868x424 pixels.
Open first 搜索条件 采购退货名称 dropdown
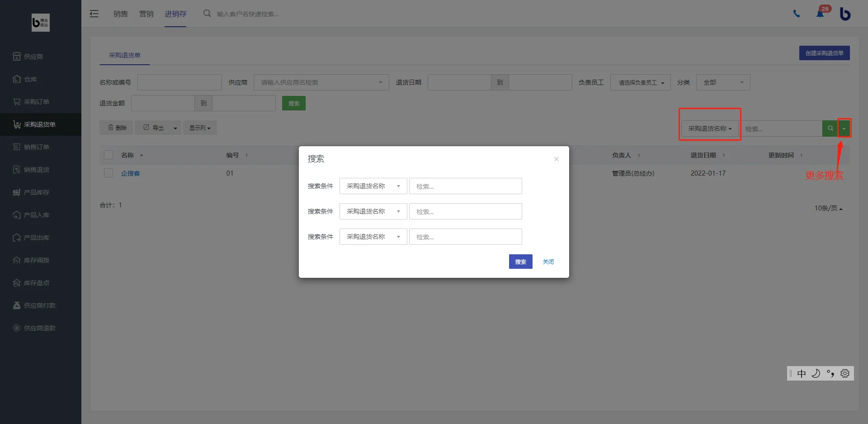(x=373, y=186)
